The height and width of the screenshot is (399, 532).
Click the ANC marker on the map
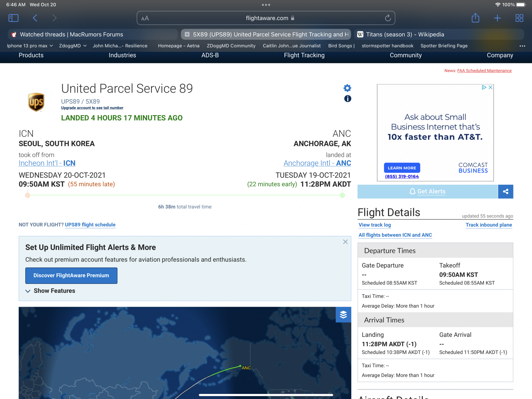[x=240, y=366]
